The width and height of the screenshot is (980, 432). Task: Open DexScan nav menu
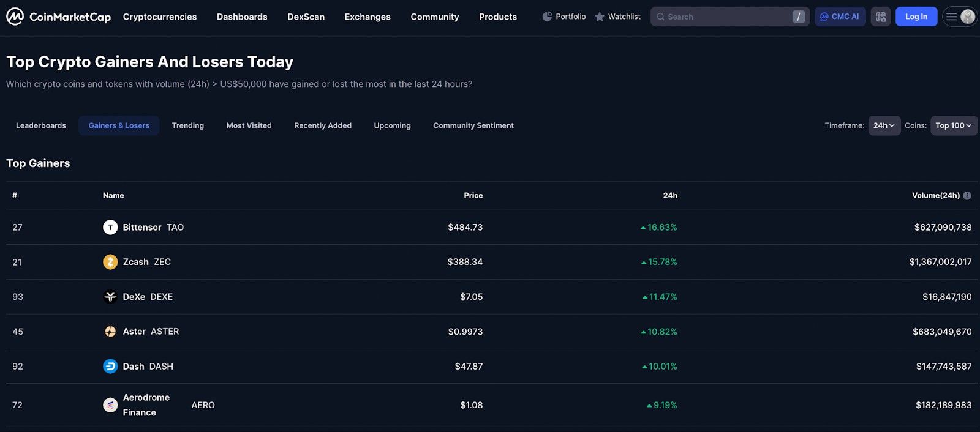click(x=306, y=17)
